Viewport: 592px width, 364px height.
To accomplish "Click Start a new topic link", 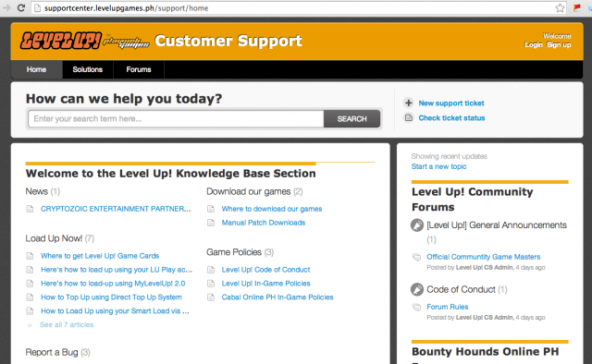I will point(438,166).
